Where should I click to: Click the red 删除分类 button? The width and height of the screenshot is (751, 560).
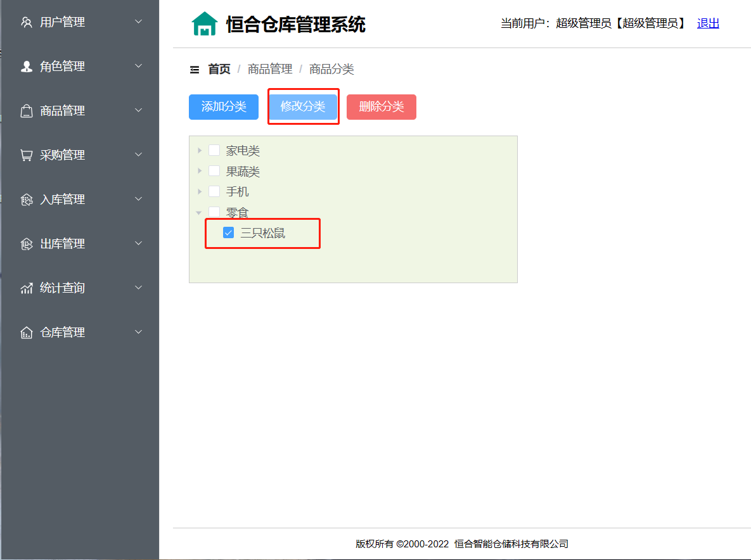(382, 106)
